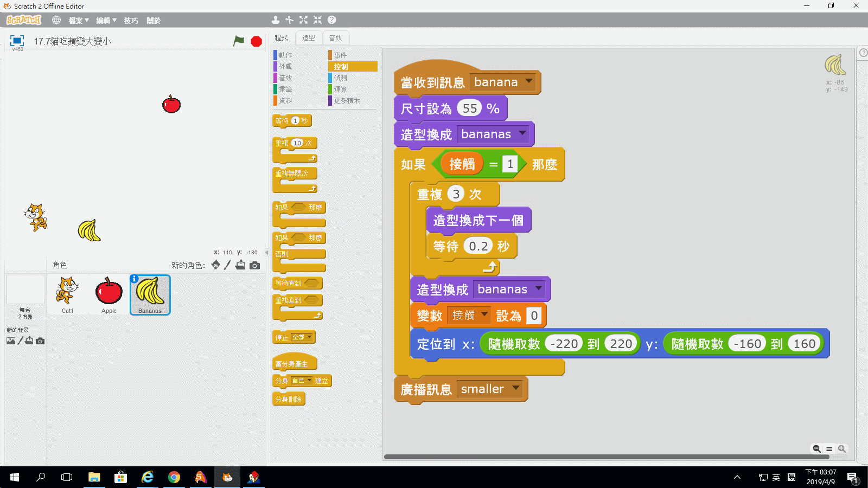Switch to the 程式 tab
Image resolution: width=868 pixels, height=488 pixels.
pyautogui.click(x=281, y=38)
